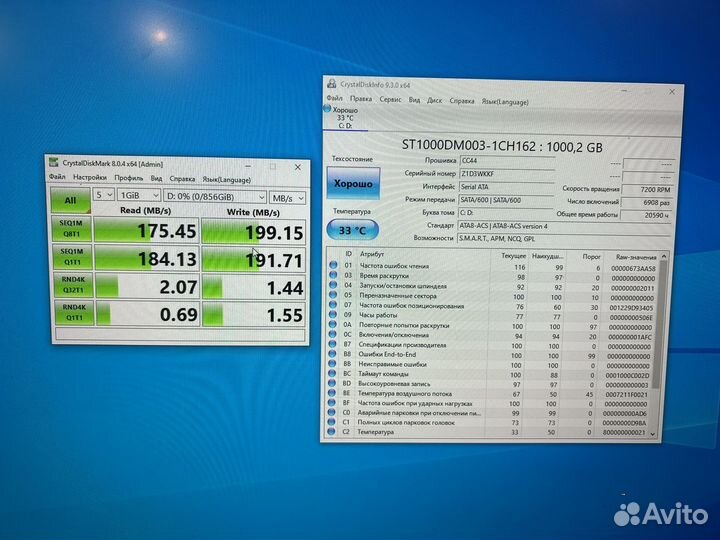Click status icon for 07 Частота ошибок позиционирования
Screen dimensions: 720x540
(333, 304)
